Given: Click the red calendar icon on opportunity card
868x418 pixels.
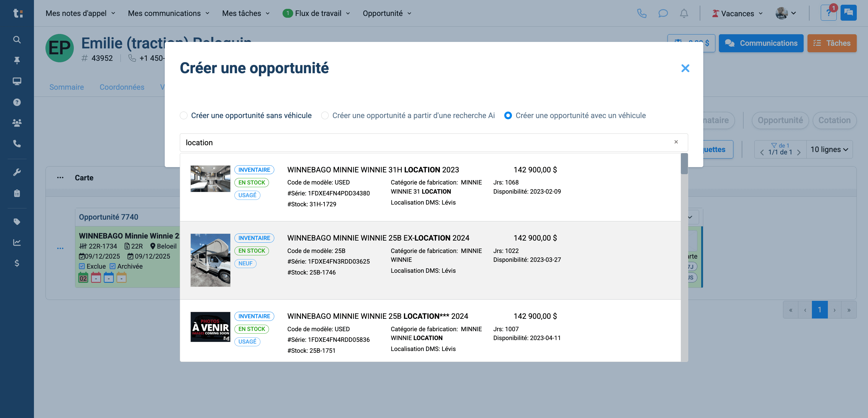Looking at the screenshot, I should [96, 277].
